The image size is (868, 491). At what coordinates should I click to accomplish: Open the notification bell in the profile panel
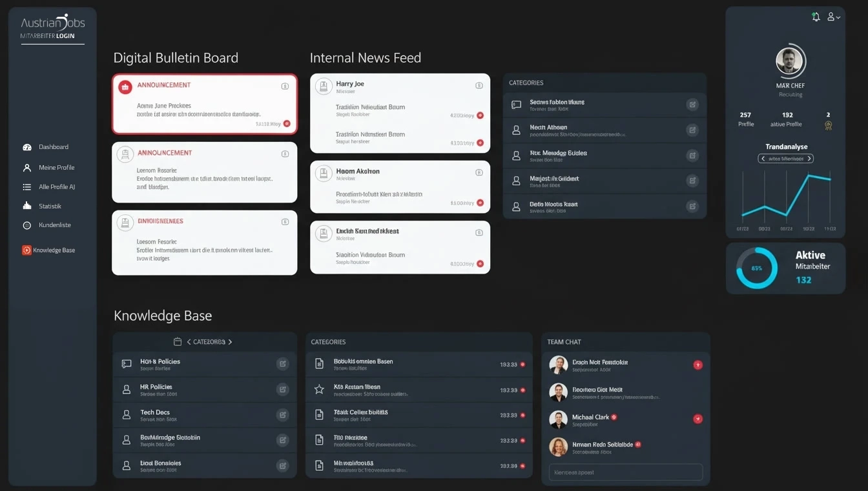pyautogui.click(x=816, y=17)
